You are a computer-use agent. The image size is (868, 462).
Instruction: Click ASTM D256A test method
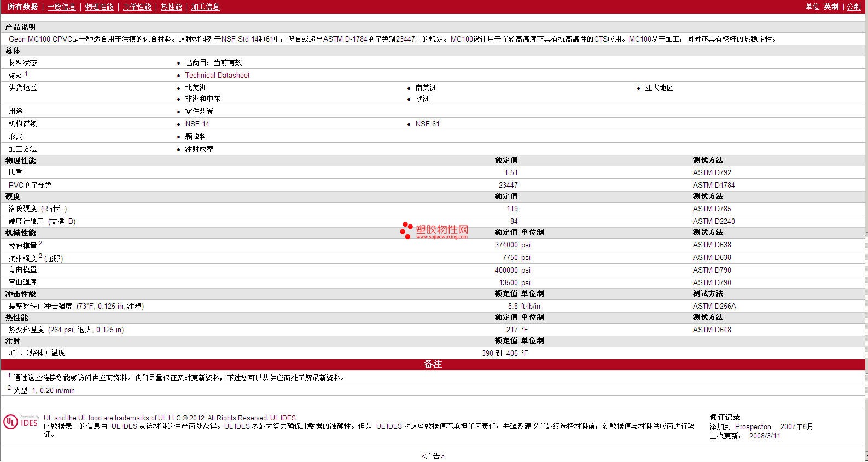pos(714,307)
